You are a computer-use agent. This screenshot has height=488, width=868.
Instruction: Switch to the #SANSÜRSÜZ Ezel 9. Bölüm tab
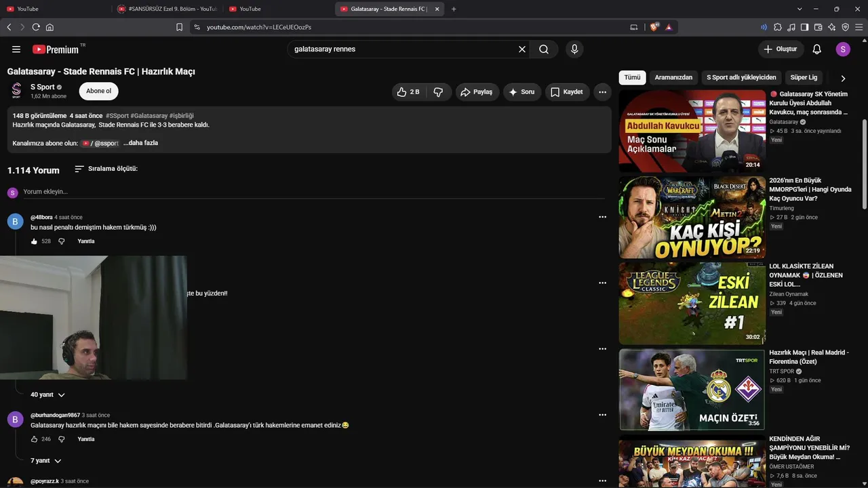[167, 9]
